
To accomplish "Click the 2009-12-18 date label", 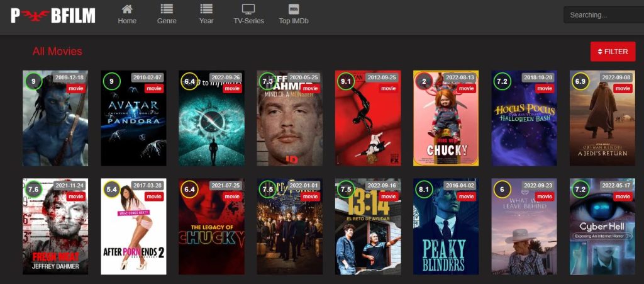I will (69, 77).
